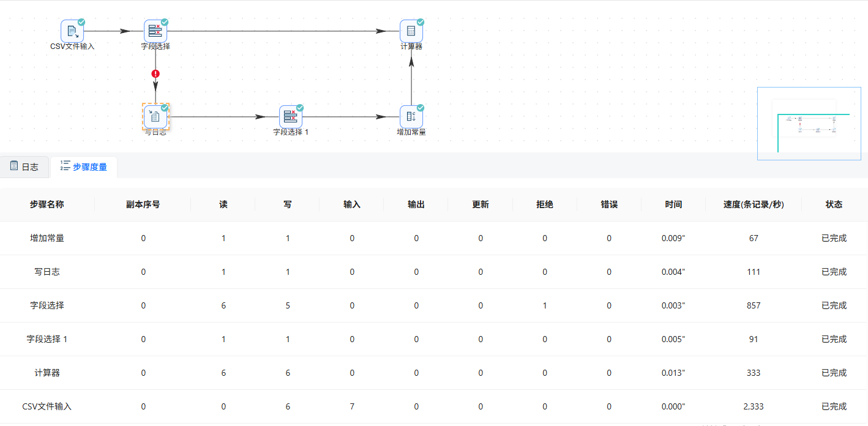Screen dimensions: 868x426
Task: Select the CSV文件输入 step icon
Action: [72, 31]
